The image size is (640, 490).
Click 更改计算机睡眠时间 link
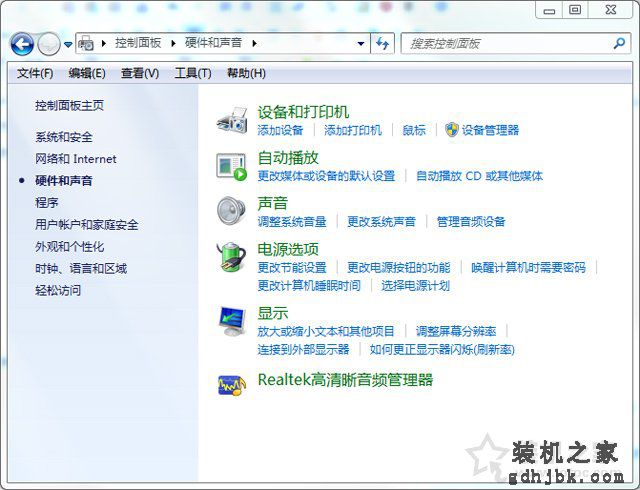click(309, 285)
